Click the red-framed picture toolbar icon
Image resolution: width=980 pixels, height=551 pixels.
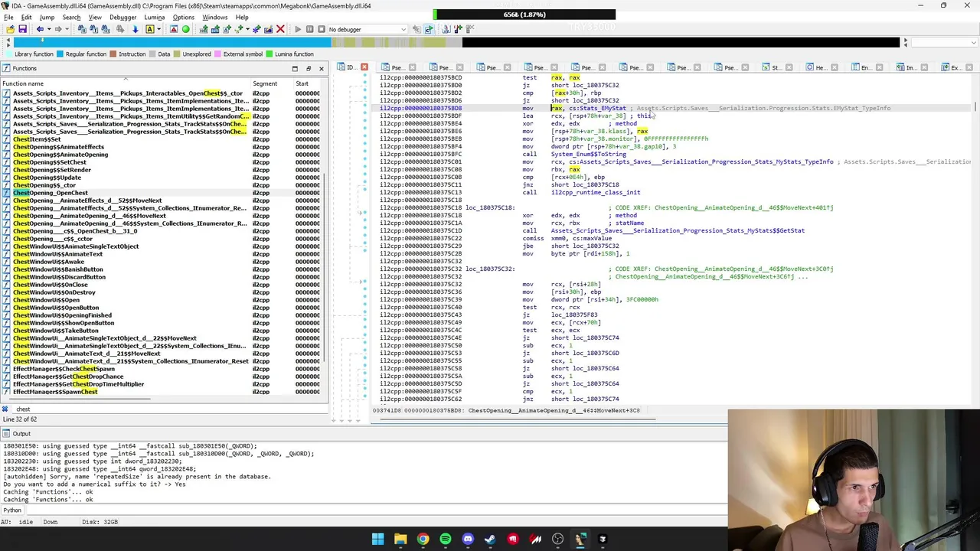click(174, 29)
